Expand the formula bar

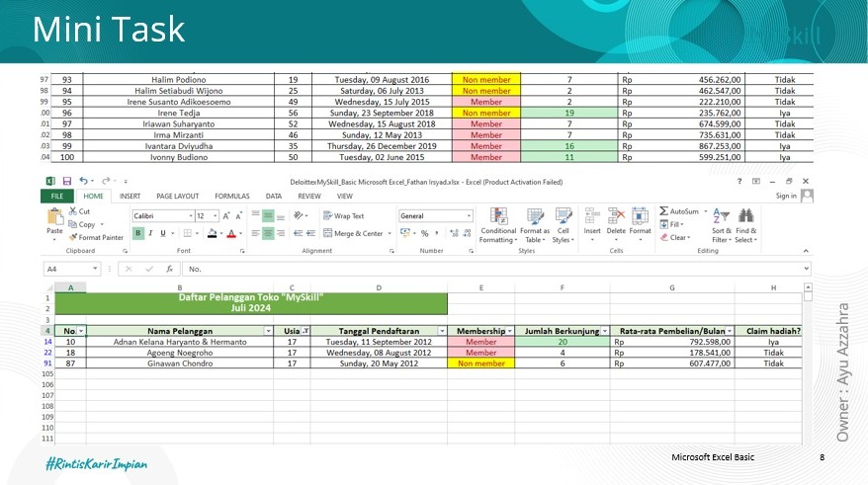tap(806, 269)
